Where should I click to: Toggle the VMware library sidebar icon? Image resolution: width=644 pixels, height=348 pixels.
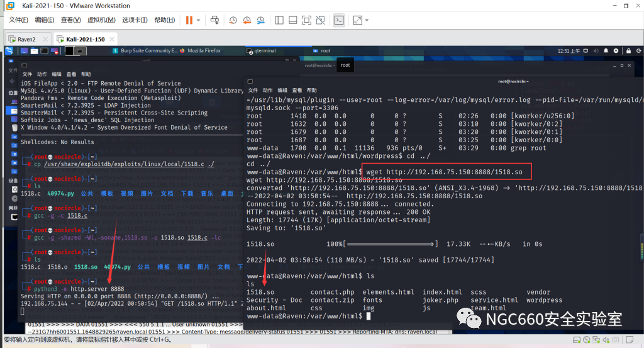click(279, 20)
